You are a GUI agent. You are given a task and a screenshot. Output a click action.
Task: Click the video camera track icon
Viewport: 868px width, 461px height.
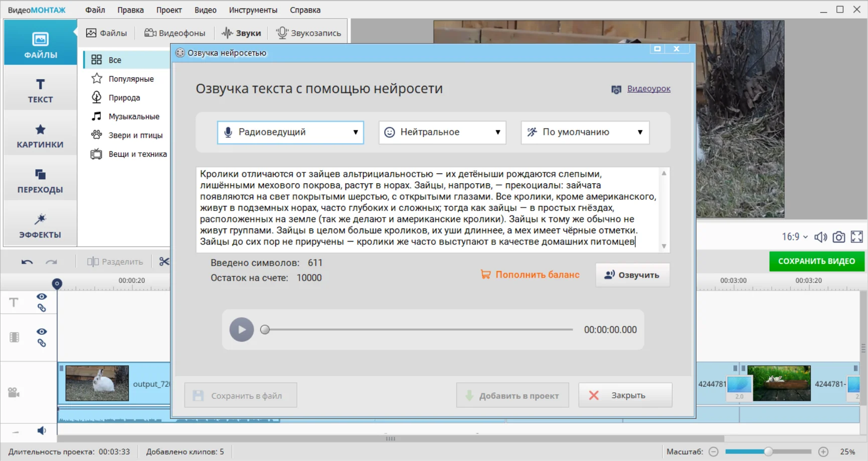pyautogui.click(x=14, y=392)
